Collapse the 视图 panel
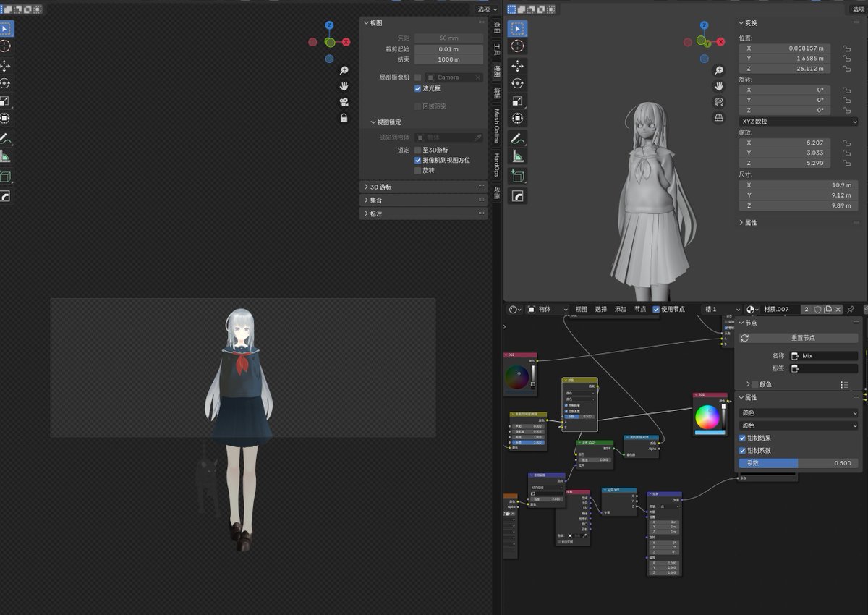 [x=376, y=23]
